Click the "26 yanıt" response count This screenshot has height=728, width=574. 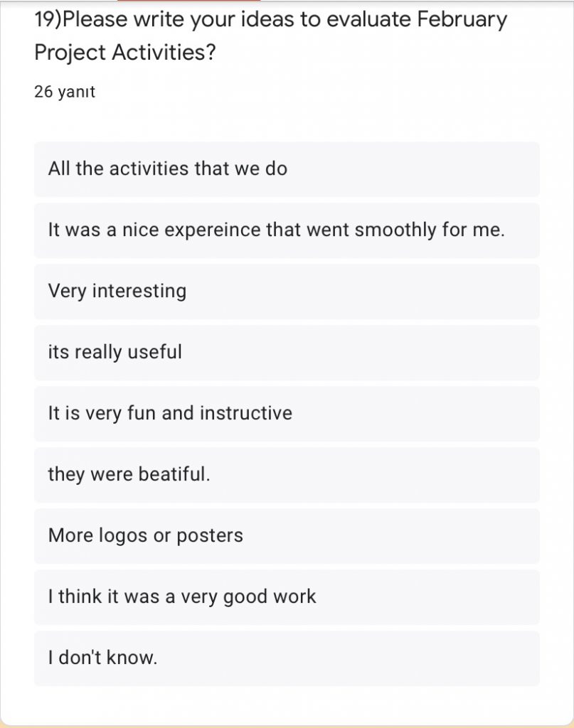pos(65,92)
